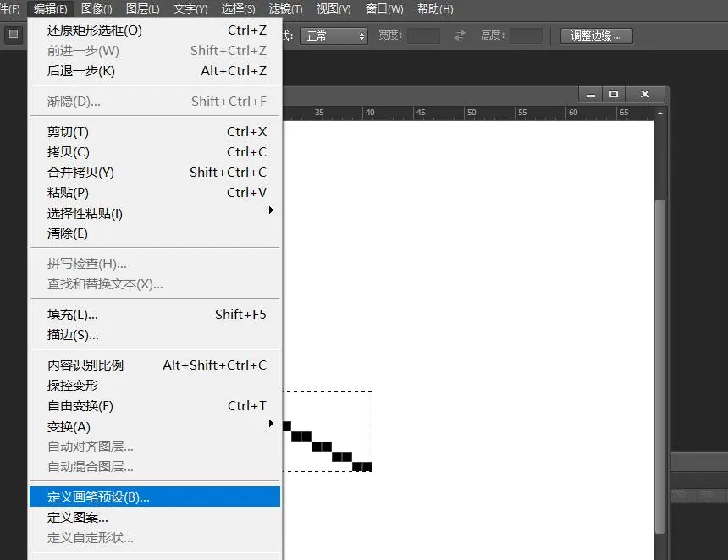This screenshot has height=560, width=728.
Task: Select 操控变形 menu item
Action: pos(155,386)
